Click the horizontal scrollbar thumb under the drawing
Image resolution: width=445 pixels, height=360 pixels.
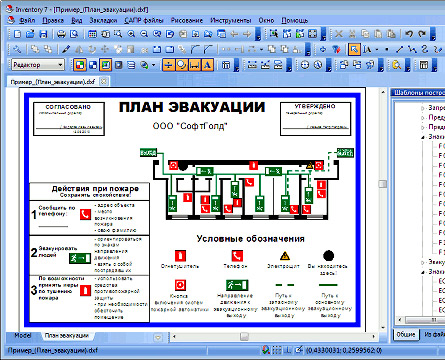coord(244,336)
